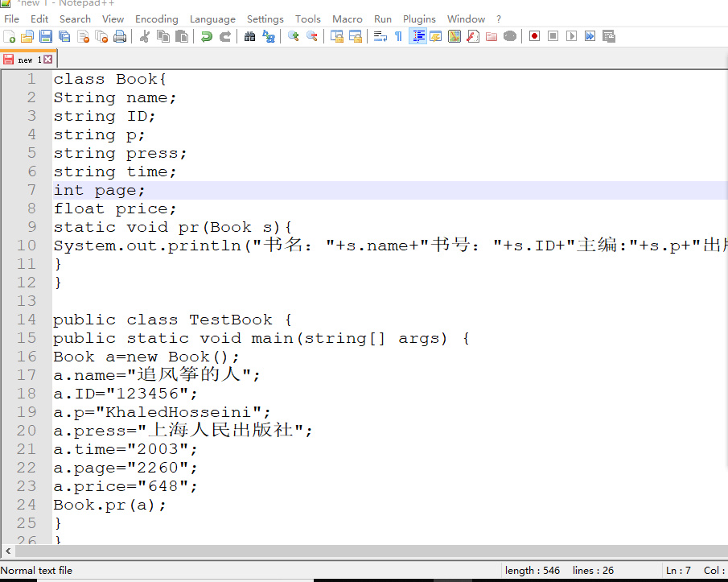Toggle word wrap toolbar icon

pyautogui.click(x=380, y=36)
